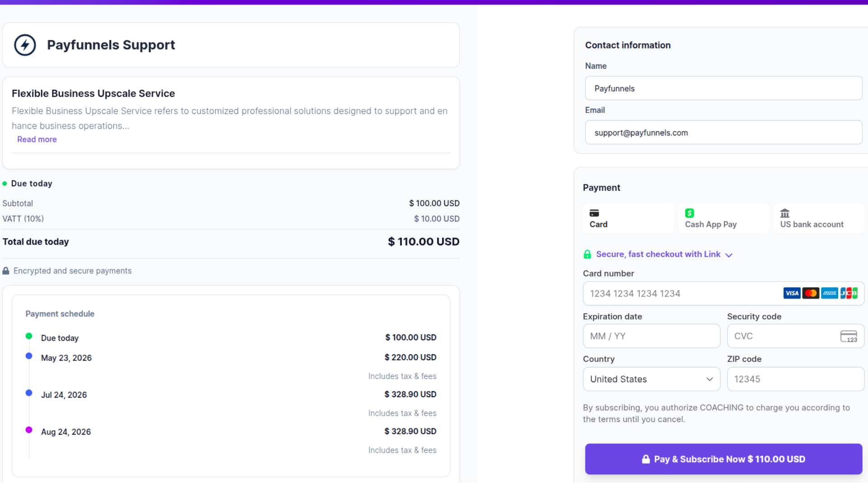Click the May 23, 2026 schedule marker

[x=29, y=356]
